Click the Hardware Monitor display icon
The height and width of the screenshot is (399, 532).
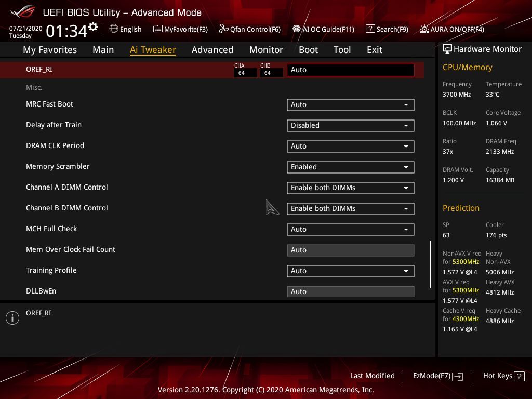(447, 49)
